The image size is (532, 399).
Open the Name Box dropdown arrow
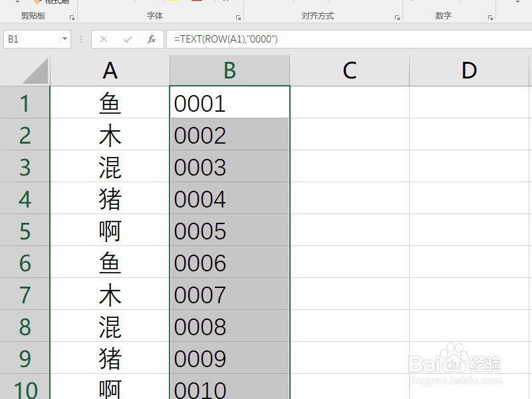tap(65, 39)
